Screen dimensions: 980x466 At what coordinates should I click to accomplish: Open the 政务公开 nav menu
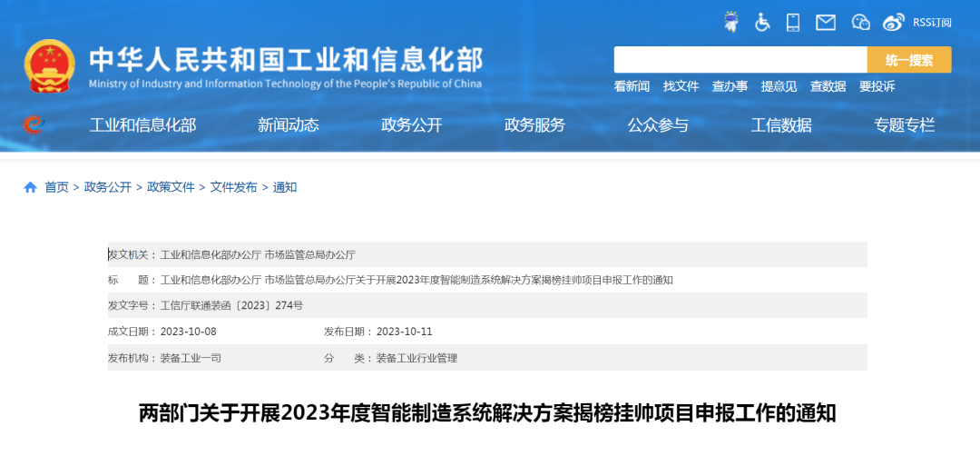(411, 125)
